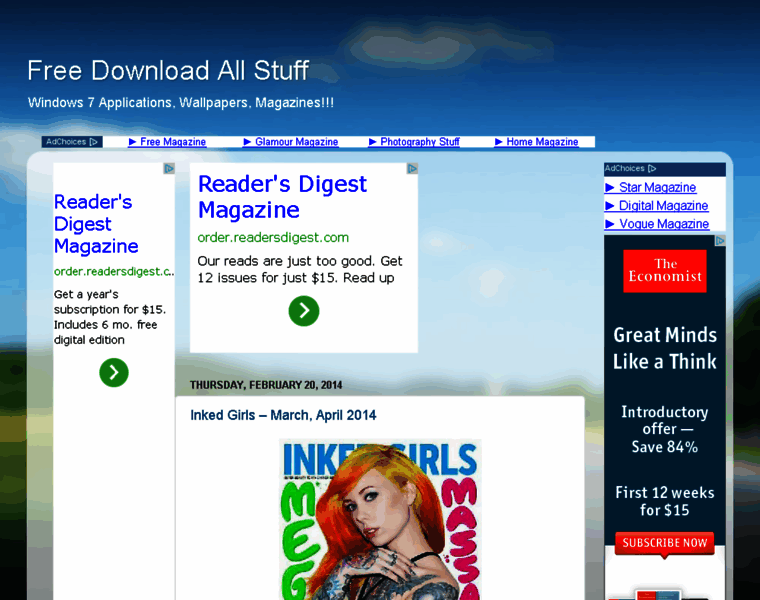Click AdChoices icon on Economist ad corner
This screenshot has height=600, width=760.
pyautogui.click(x=720, y=240)
